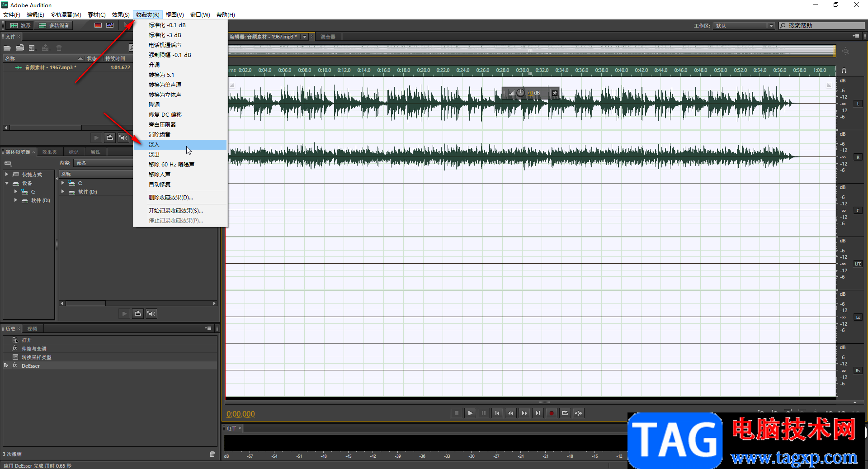This screenshot has width=868, height=469.
Task: Open the 效果(S) menu
Action: (x=121, y=15)
